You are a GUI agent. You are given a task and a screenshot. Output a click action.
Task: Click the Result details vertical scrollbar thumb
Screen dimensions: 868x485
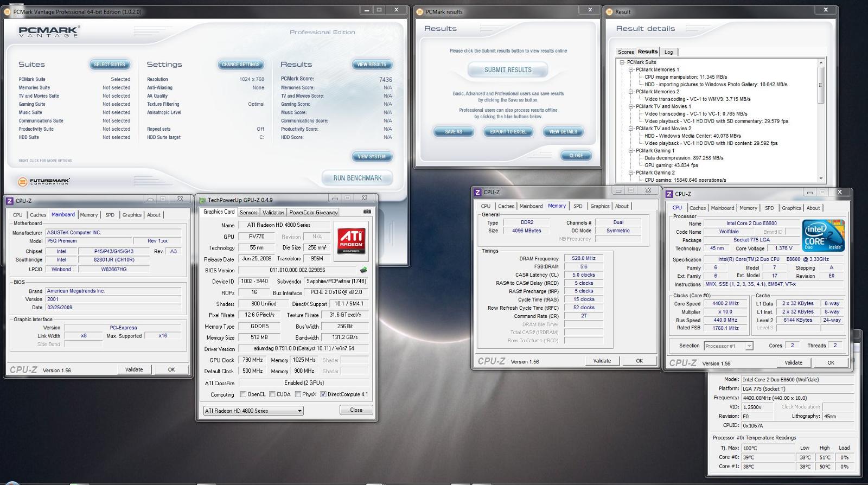[821, 85]
